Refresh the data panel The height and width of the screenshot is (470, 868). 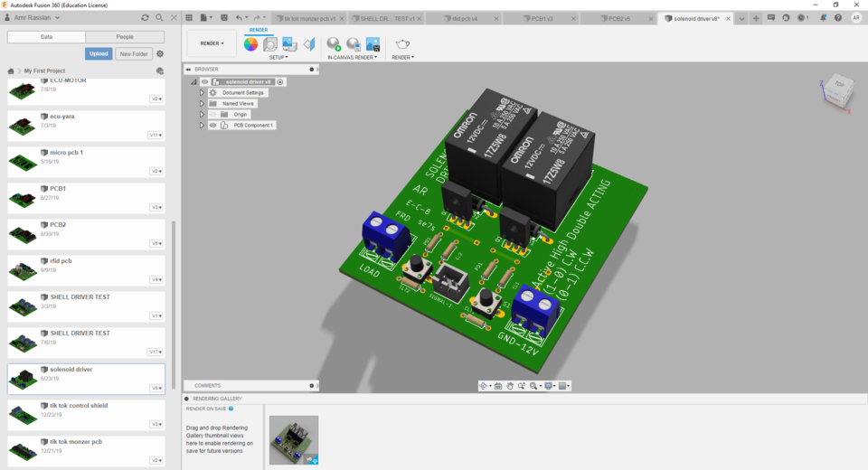[x=145, y=18]
